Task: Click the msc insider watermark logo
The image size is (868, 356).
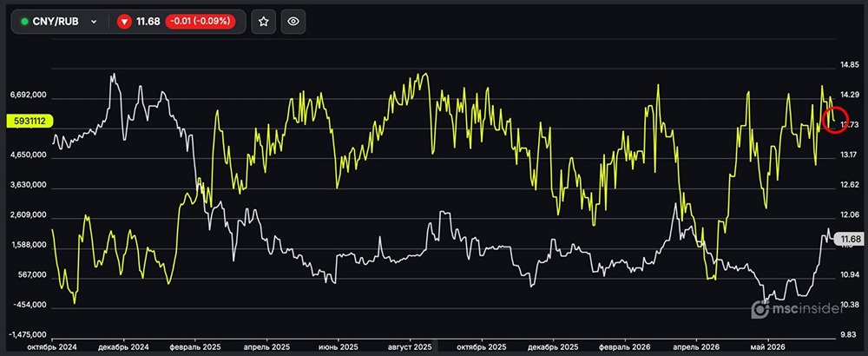Action: [x=795, y=309]
